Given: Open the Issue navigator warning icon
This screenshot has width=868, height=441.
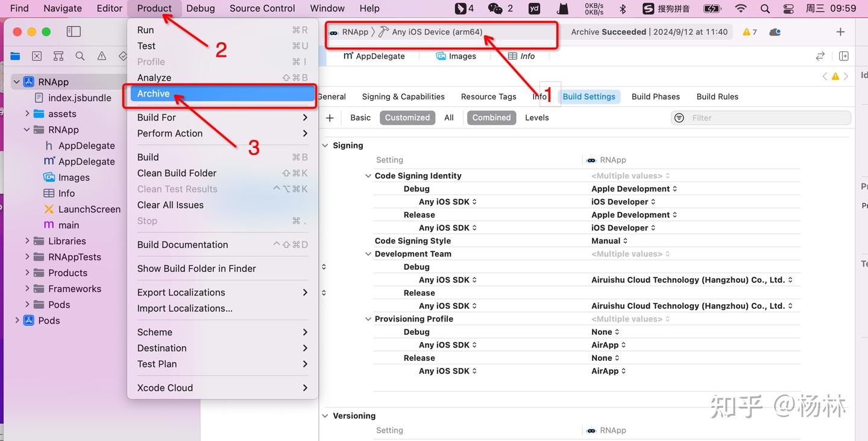Looking at the screenshot, I should click(x=102, y=56).
